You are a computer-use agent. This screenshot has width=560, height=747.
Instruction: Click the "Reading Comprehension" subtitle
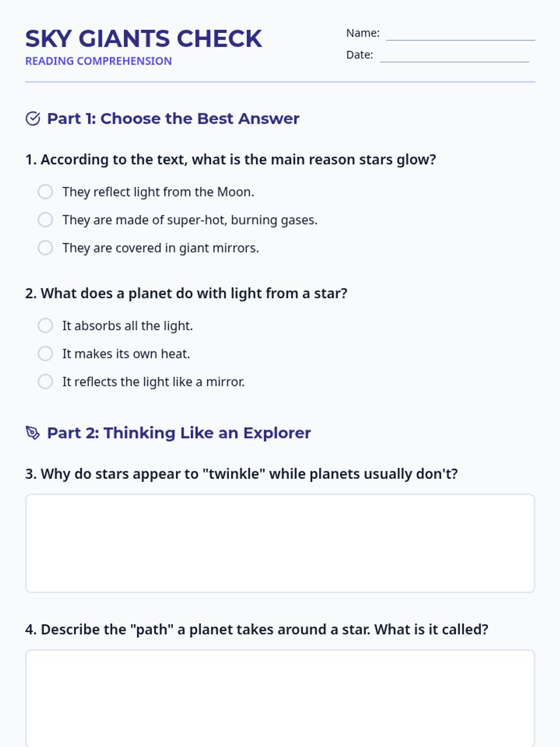(98, 61)
